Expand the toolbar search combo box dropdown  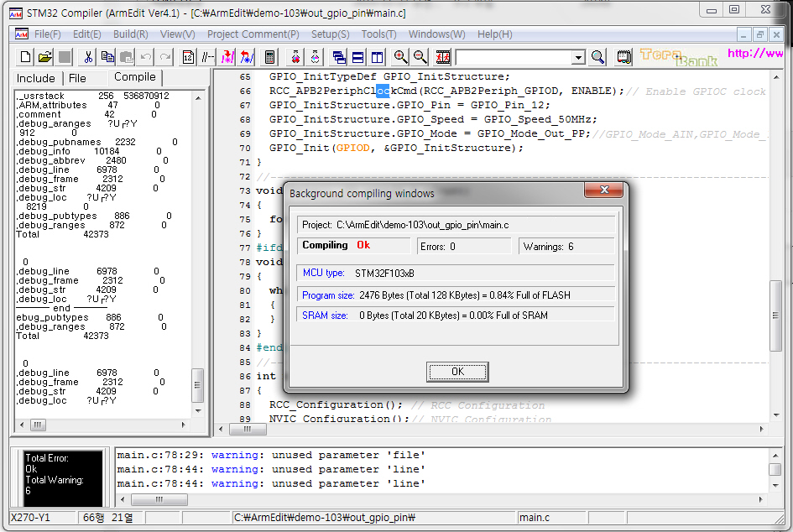click(578, 57)
